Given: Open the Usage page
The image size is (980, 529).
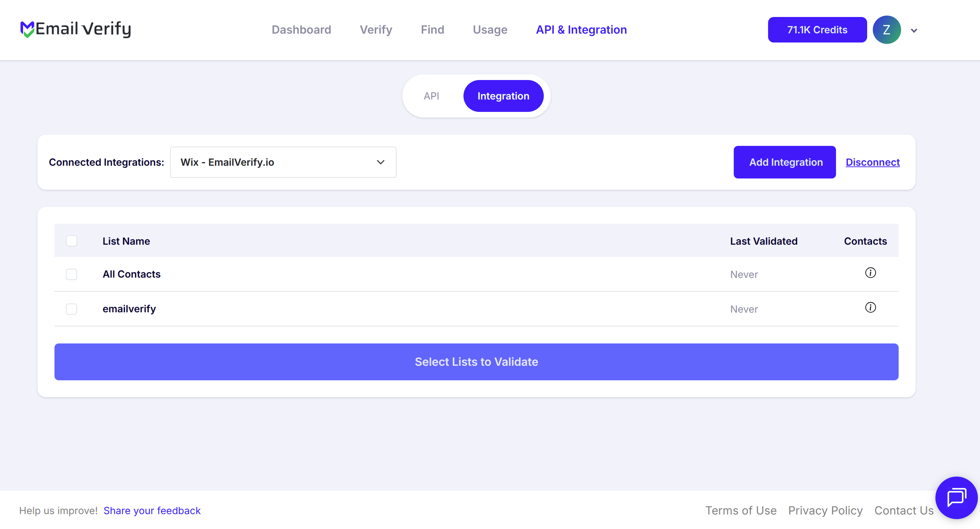Looking at the screenshot, I should 490,30.
